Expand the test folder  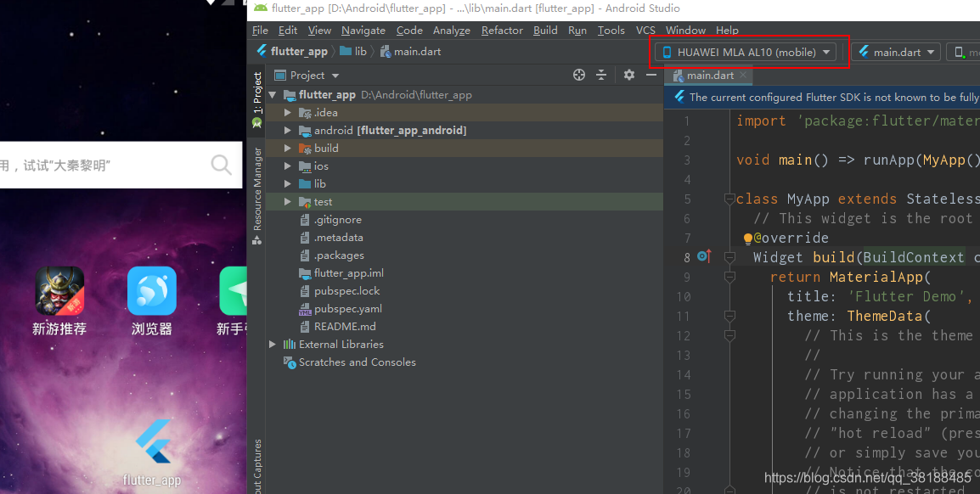tap(288, 202)
